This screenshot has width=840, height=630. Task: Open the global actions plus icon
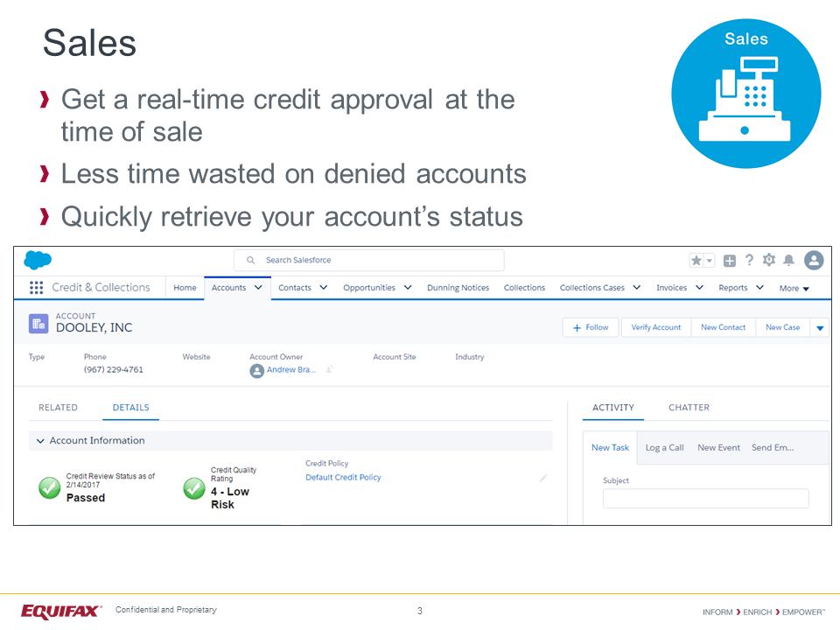pyautogui.click(x=730, y=261)
